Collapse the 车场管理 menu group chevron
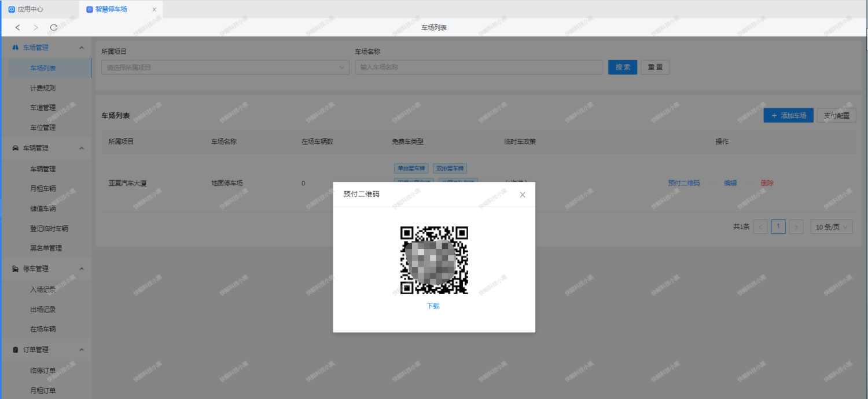The height and width of the screenshot is (399, 868). [x=82, y=47]
